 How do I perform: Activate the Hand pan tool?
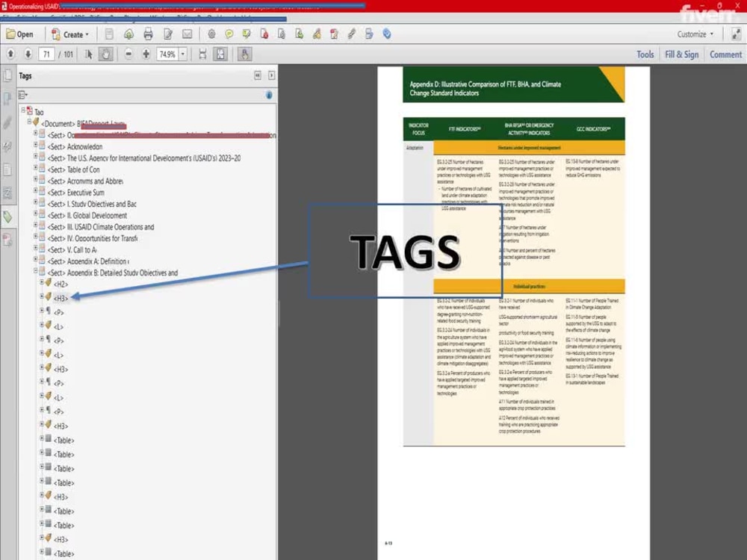[x=105, y=55]
